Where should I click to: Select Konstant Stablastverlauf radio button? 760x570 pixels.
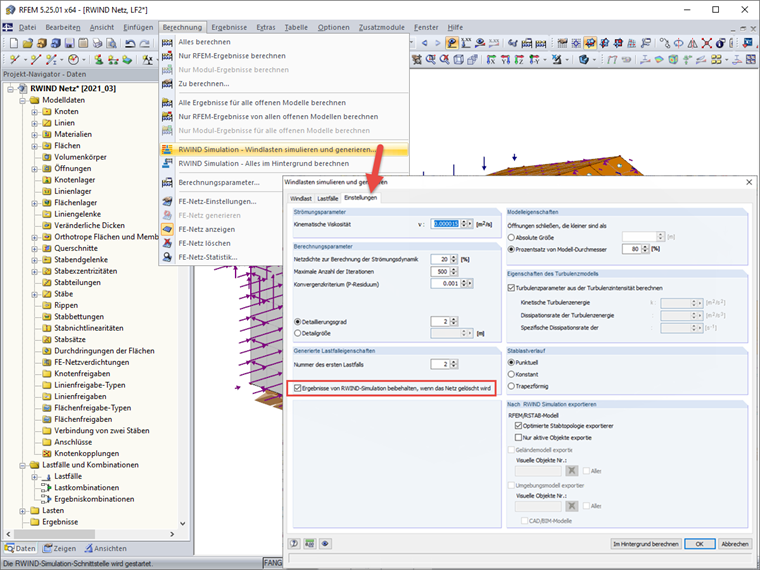(511, 374)
